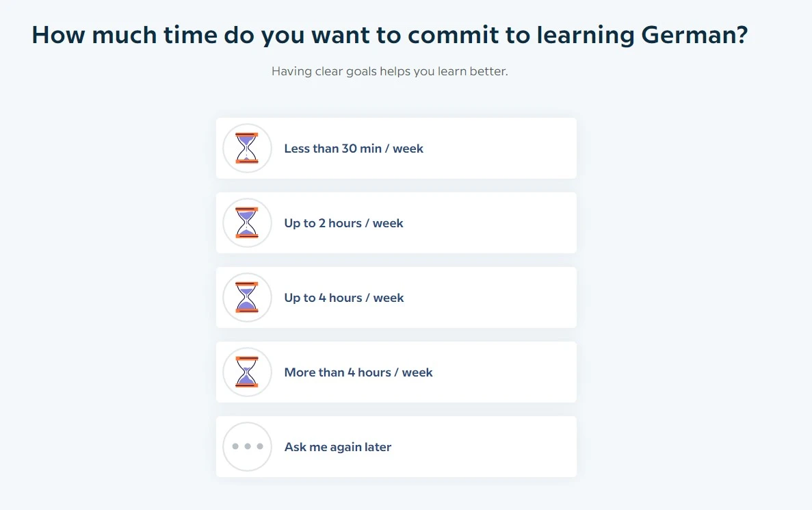Click the hourglass icon beside Less than 30 min

tap(247, 149)
